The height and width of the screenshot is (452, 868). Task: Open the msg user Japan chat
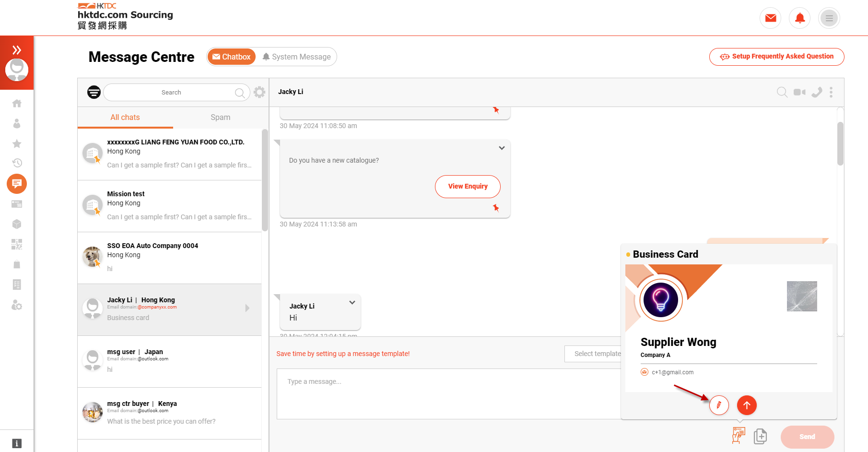[x=170, y=362]
